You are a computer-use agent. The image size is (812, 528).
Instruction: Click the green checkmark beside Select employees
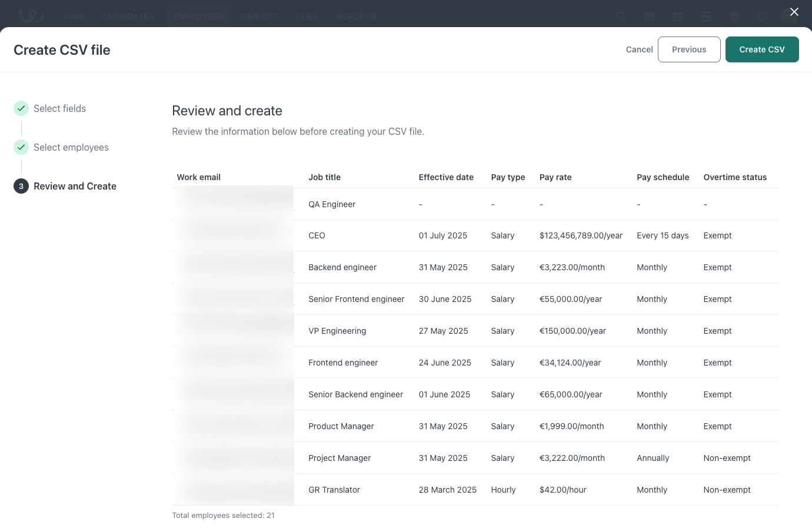click(21, 147)
